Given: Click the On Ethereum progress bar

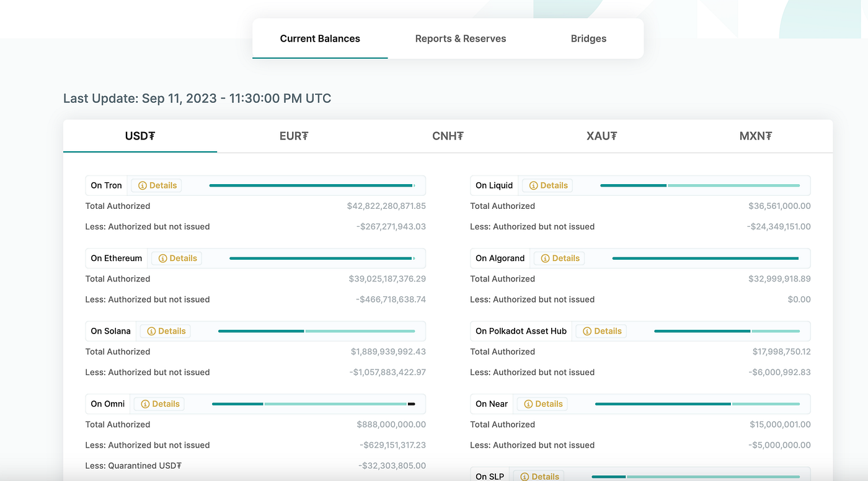Looking at the screenshot, I should click(x=322, y=258).
